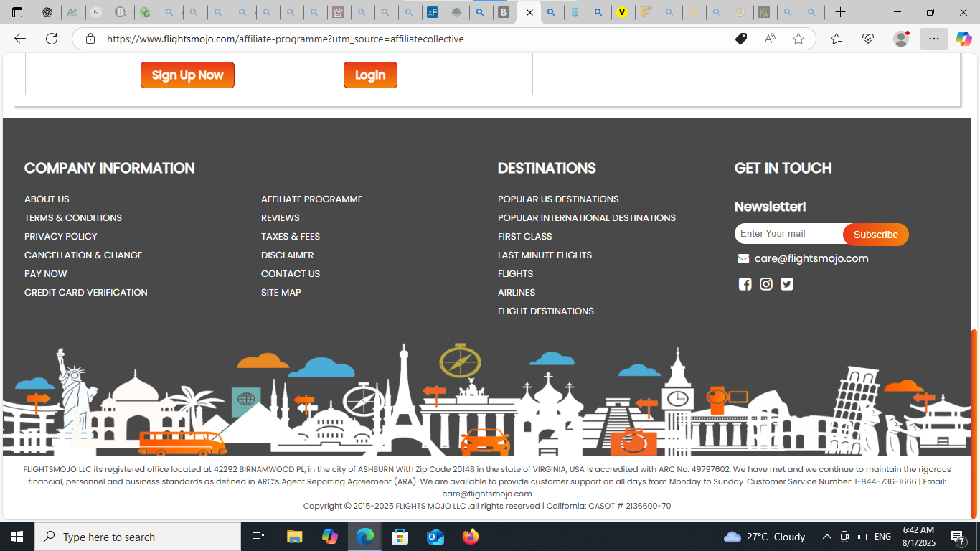Open the tab actions menu icon
This screenshot has width=980, height=551.
17,12
